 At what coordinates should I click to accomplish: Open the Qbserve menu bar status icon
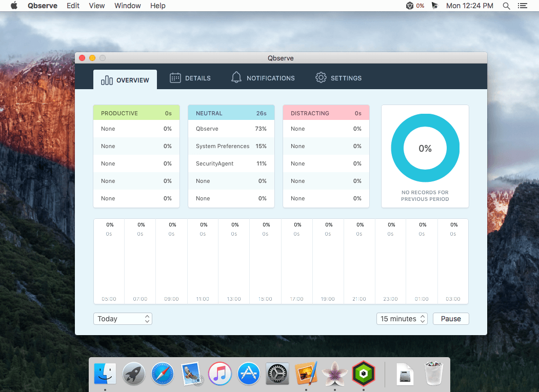[410, 6]
